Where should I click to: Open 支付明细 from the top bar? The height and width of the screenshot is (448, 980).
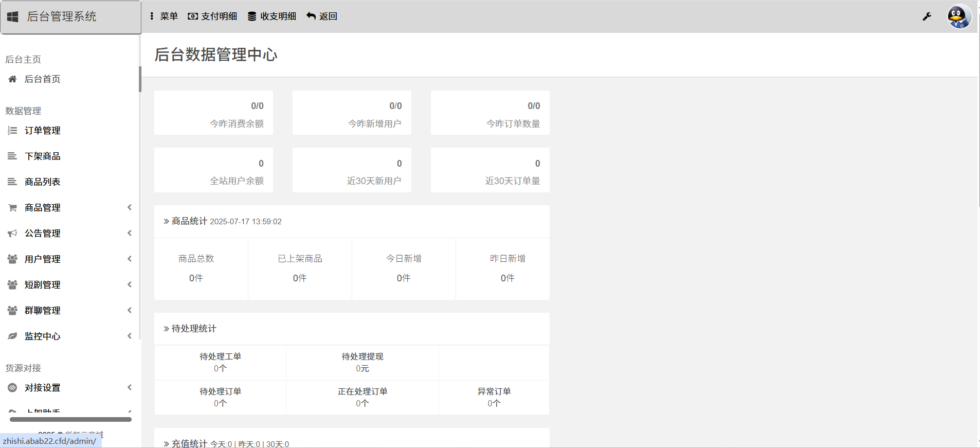(x=212, y=16)
